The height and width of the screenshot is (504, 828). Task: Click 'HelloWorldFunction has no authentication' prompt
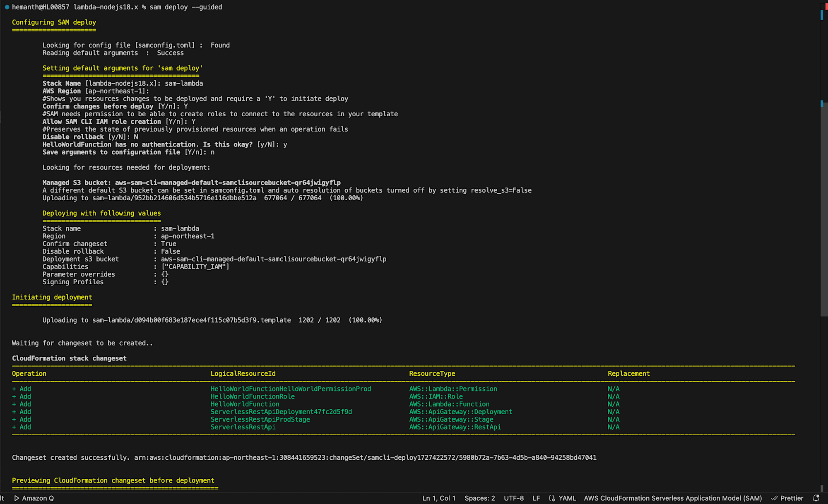[x=165, y=144]
